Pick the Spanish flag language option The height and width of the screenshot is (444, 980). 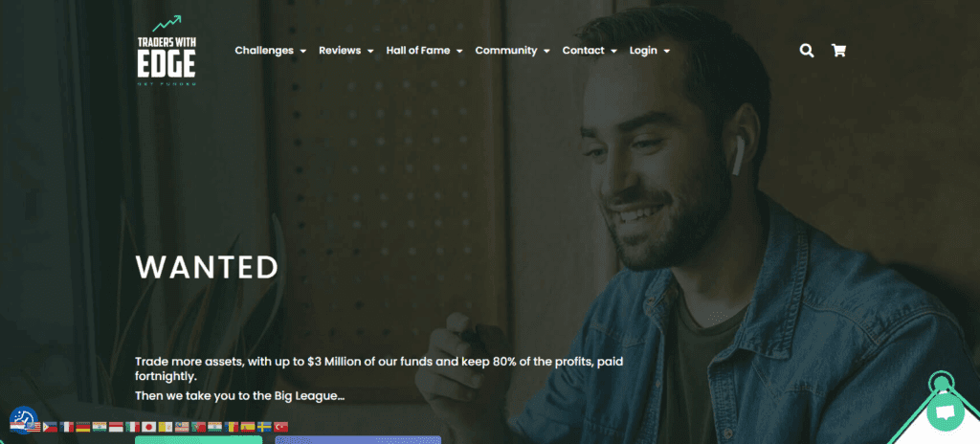click(x=248, y=427)
